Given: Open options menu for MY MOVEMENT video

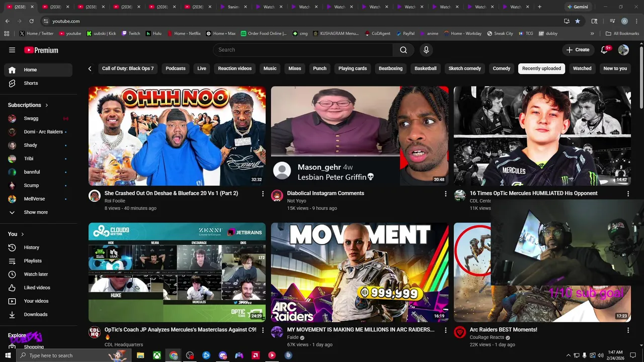Looking at the screenshot, I should (x=445, y=330).
